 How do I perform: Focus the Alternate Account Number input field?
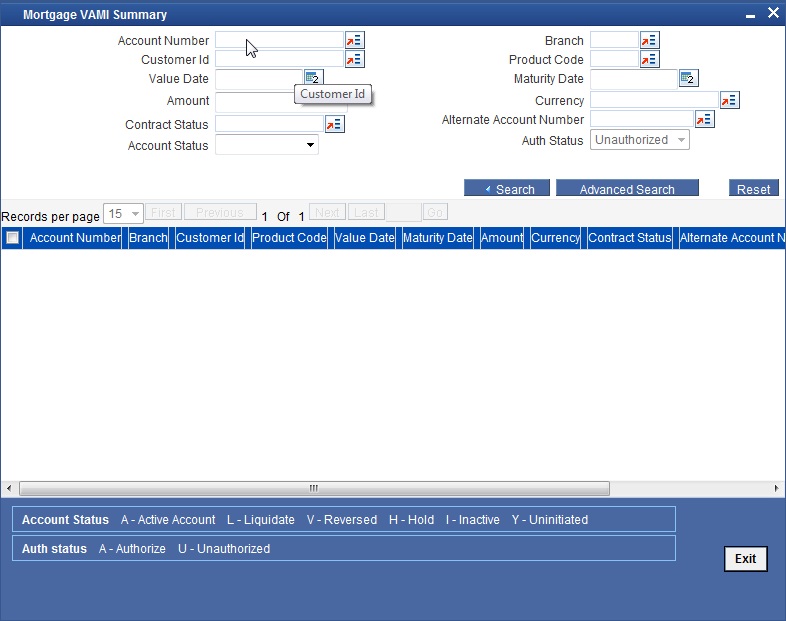[x=642, y=119]
